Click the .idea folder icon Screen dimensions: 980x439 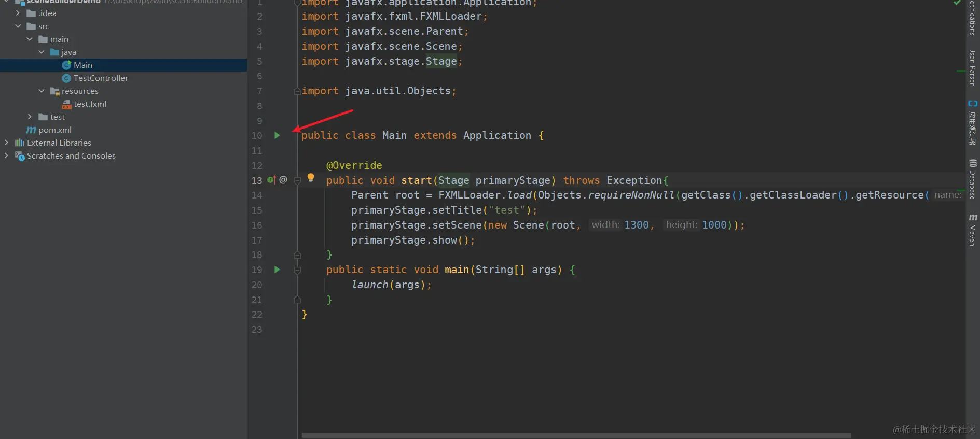tap(31, 13)
